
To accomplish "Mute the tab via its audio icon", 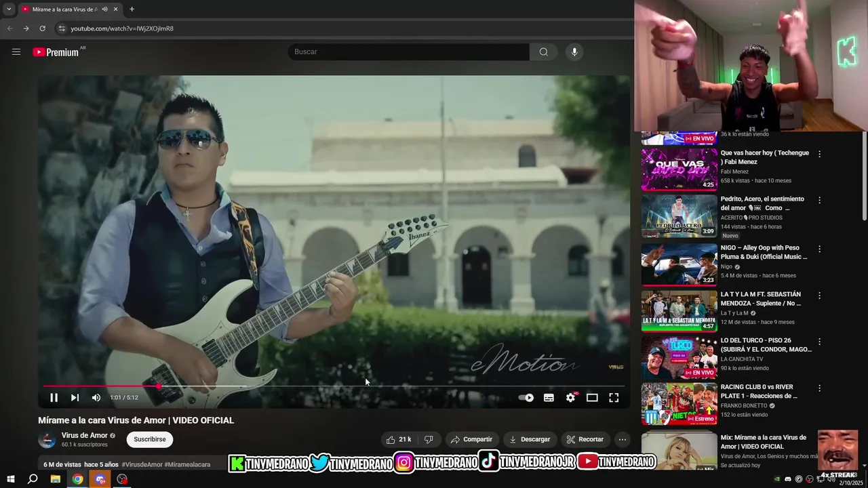I will (104, 9).
